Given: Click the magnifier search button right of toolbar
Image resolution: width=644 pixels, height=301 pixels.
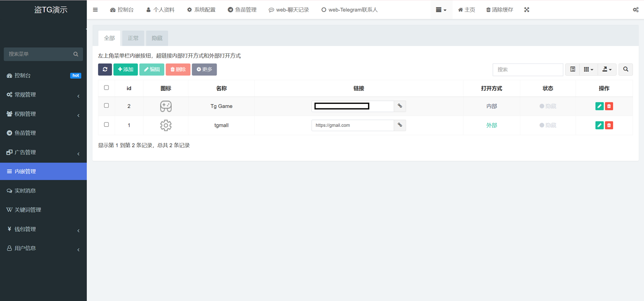Looking at the screenshot, I should coord(626,69).
